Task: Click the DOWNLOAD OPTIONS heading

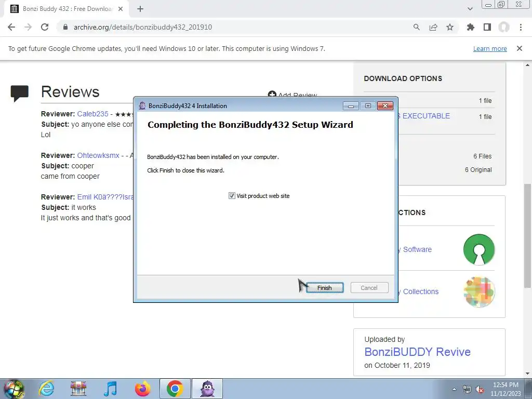Action: pyautogui.click(x=403, y=78)
